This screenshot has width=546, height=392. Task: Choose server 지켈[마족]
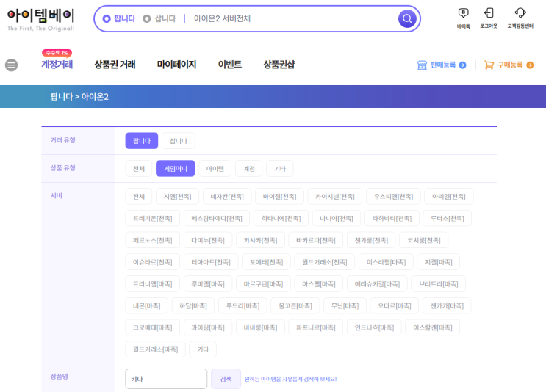439,262
